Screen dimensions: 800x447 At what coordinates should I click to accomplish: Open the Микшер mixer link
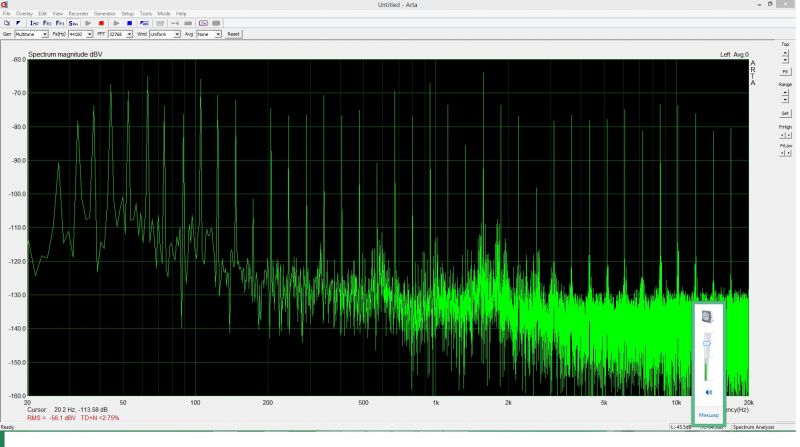click(708, 414)
